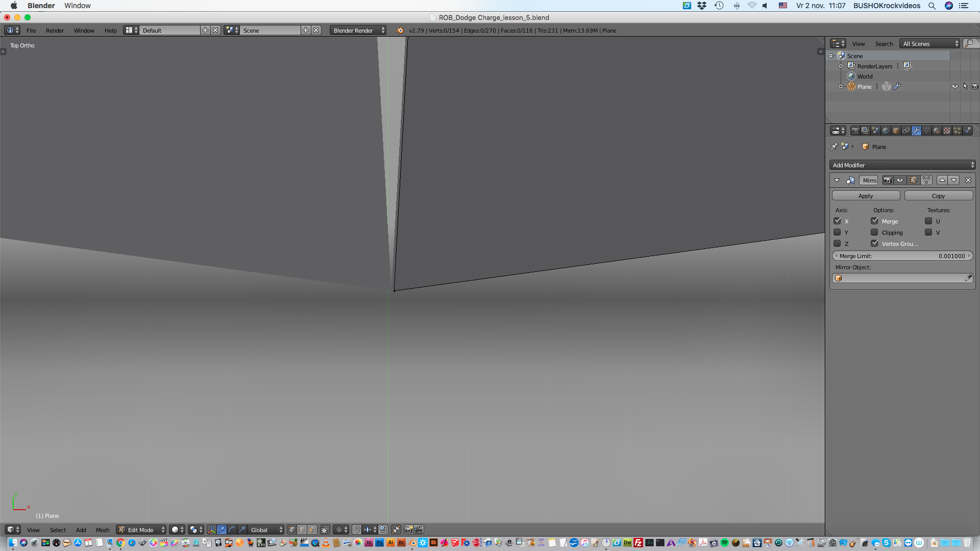This screenshot has height=551, width=980.
Task: Toggle the Merge option checkbox
Action: (x=875, y=221)
